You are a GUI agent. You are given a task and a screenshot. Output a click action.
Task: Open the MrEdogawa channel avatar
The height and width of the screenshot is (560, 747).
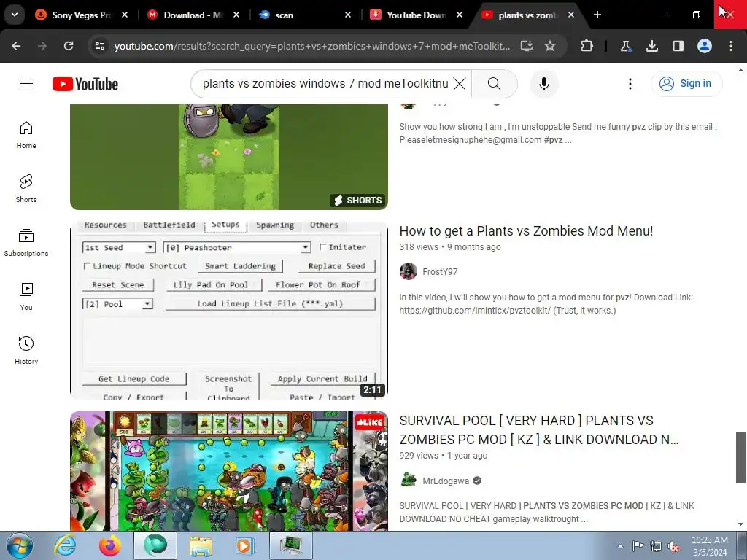pyautogui.click(x=409, y=481)
